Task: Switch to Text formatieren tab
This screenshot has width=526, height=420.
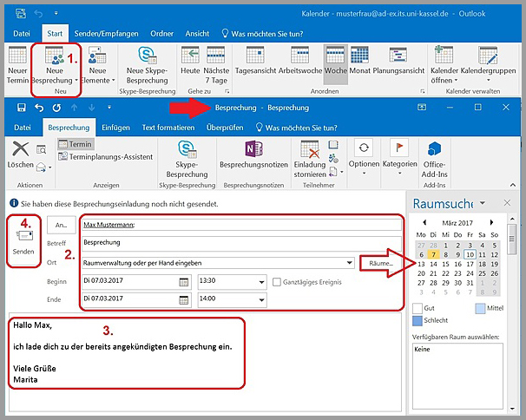Action: point(173,128)
